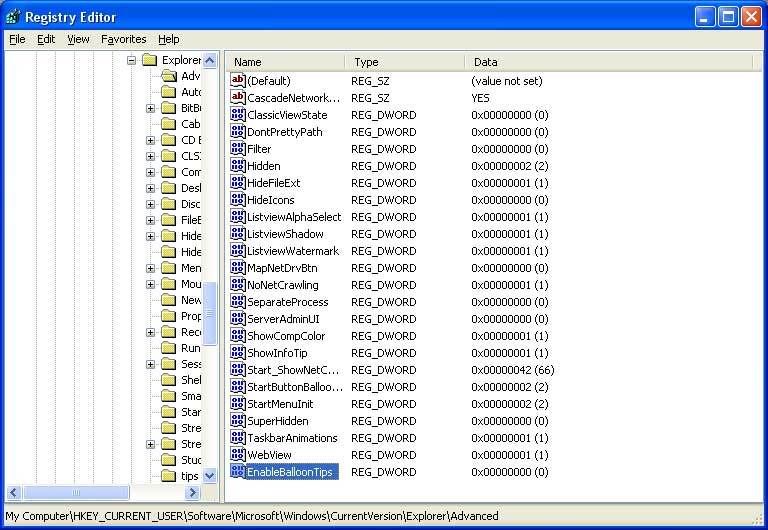Open the File menu

coord(17,39)
